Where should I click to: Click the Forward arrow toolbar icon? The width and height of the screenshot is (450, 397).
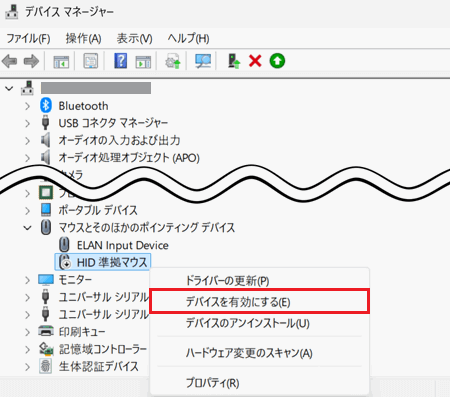31,61
